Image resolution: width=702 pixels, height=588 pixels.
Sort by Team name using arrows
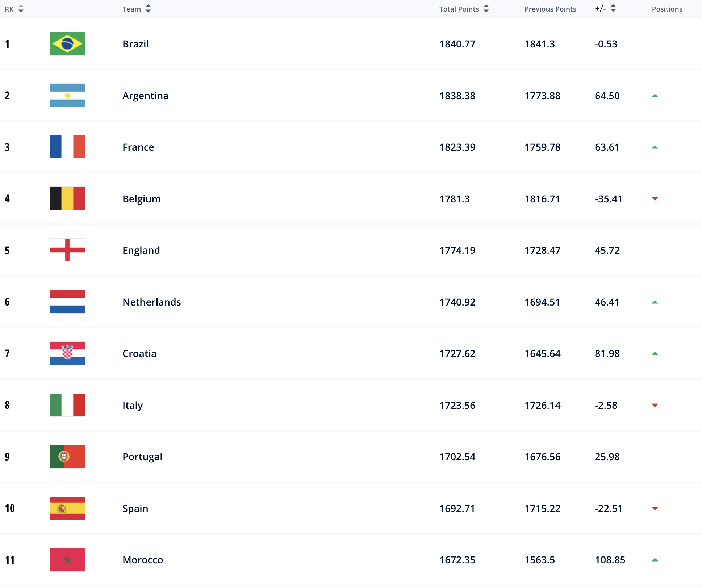click(x=148, y=9)
